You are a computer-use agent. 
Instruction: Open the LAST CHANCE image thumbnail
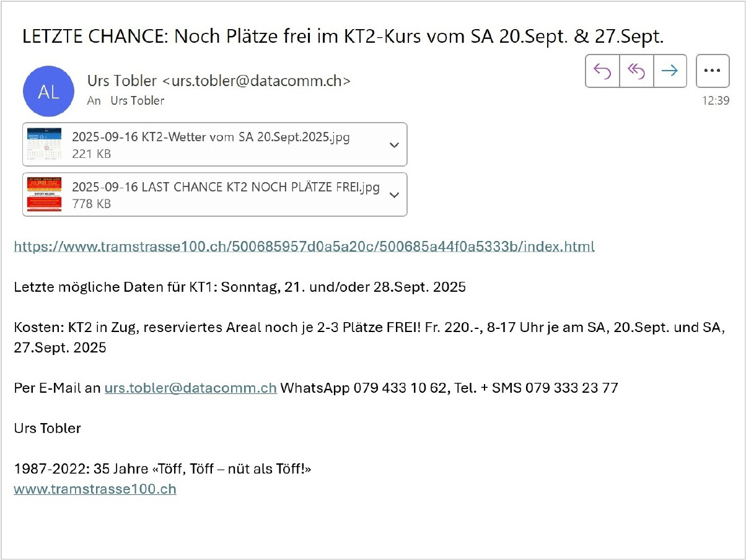click(x=44, y=195)
